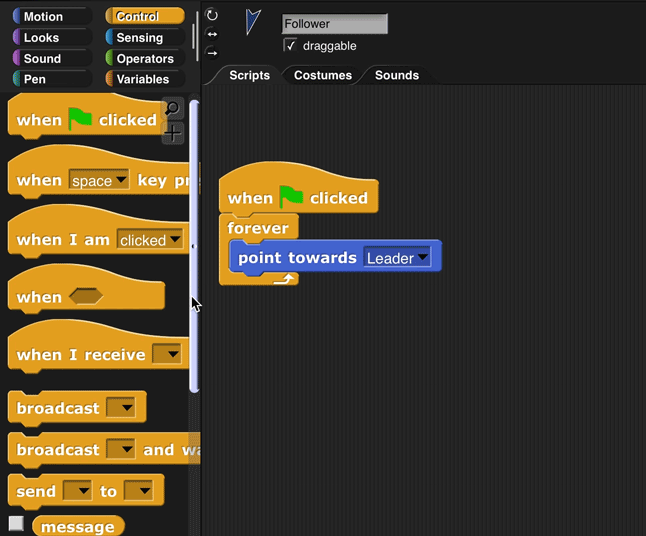
Task: Toggle the draggable checkbox
Action: [x=290, y=45]
